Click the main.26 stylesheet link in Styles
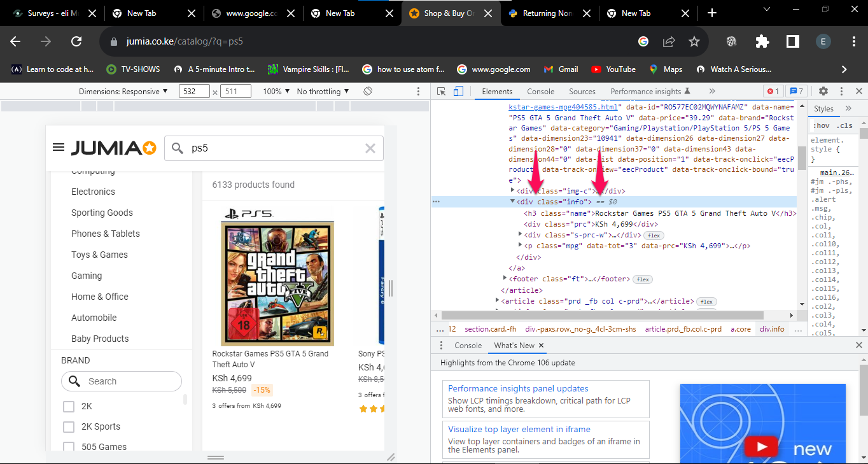 click(x=836, y=172)
